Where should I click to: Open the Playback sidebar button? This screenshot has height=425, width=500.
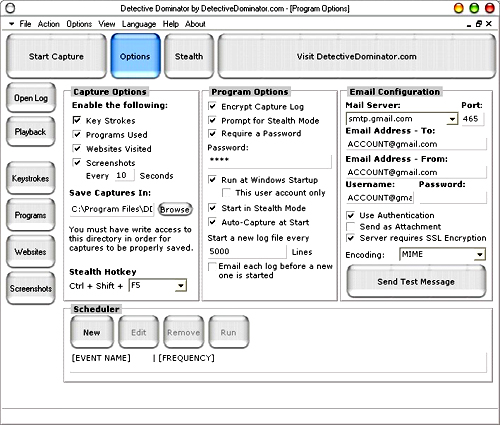click(x=31, y=132)
